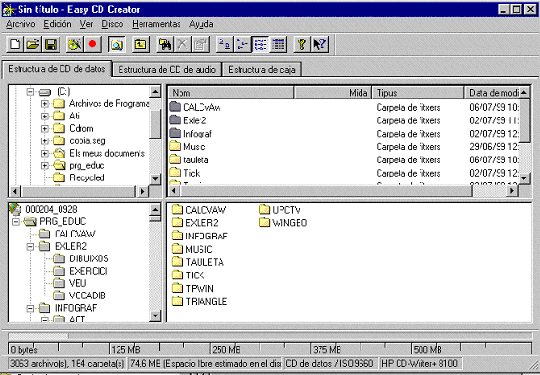
Task: Click the New layout toolbar icon
Action: click(15, 44)
